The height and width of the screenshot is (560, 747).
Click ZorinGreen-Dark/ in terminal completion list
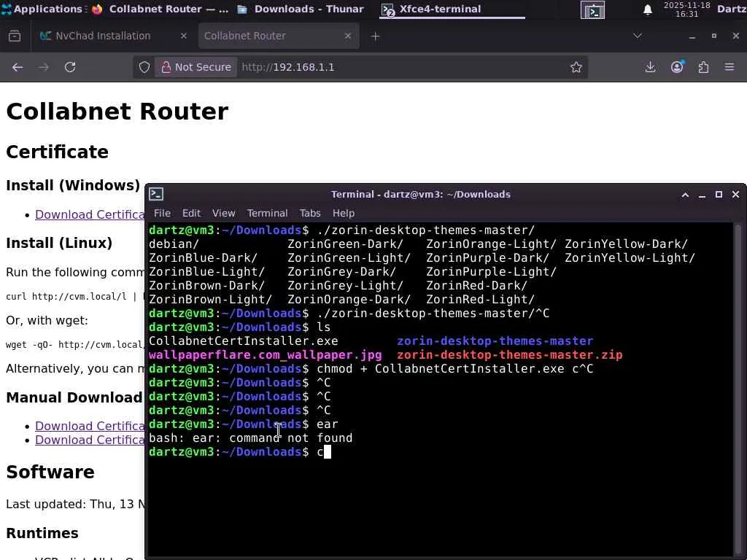345,244
